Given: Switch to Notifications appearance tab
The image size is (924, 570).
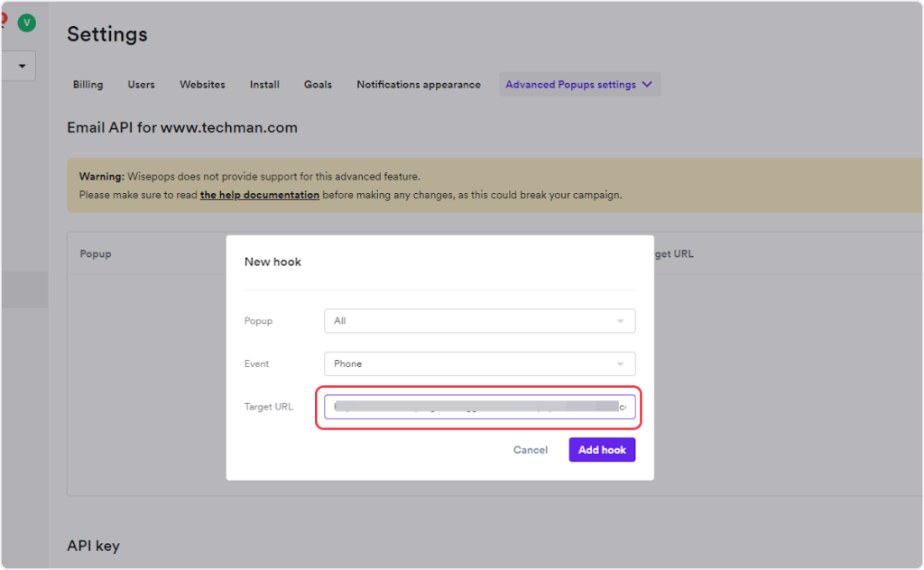Looking at the screenshot, I should 418,85.
